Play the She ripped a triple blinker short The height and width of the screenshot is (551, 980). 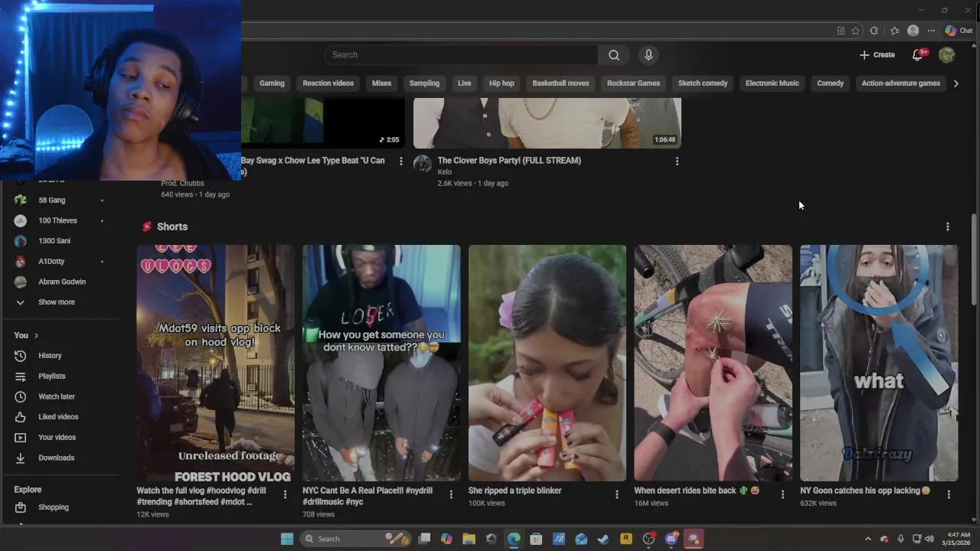[x=547, y=363]
